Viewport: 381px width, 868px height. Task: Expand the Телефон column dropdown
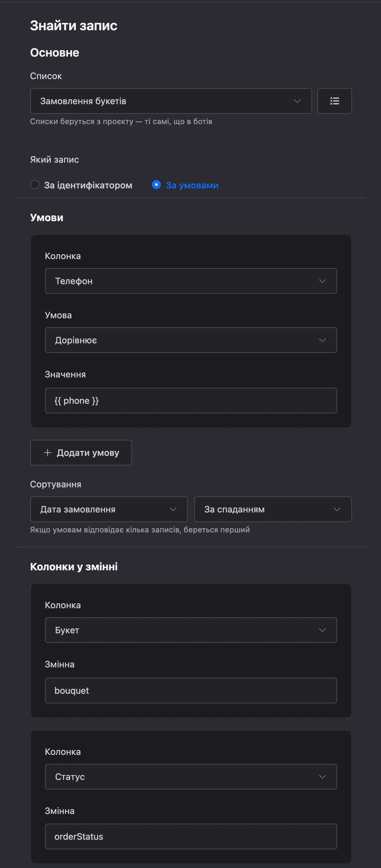191,281
